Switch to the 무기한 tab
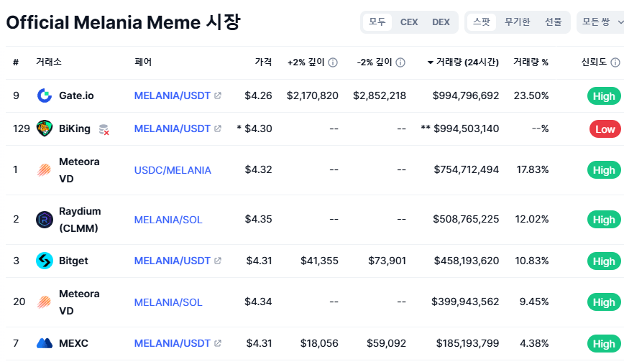The image size is (624, 364). [518, 22]
